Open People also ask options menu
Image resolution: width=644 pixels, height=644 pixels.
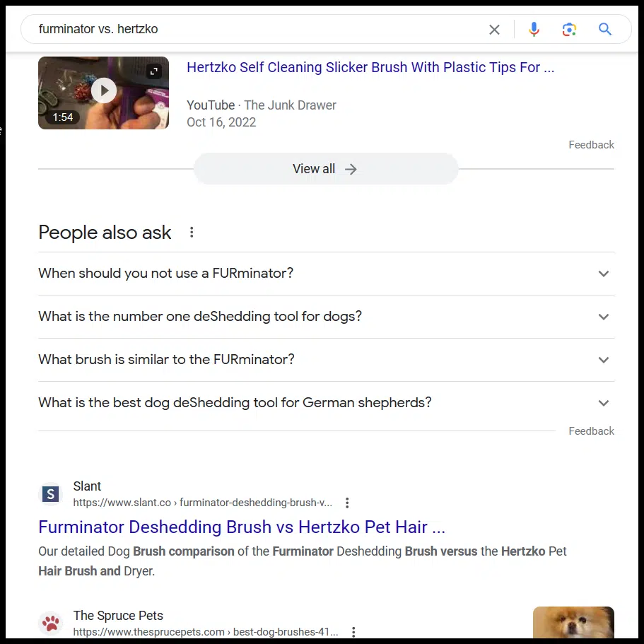coord(192,233)
